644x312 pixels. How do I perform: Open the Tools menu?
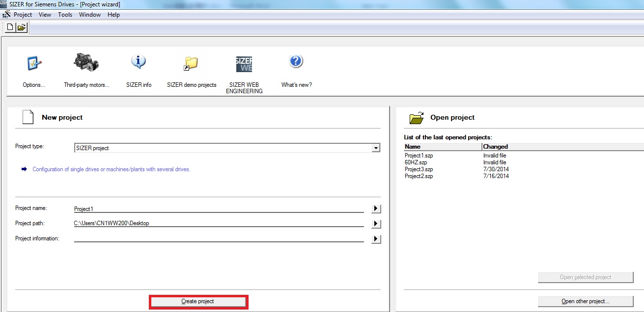pos(65,15)
